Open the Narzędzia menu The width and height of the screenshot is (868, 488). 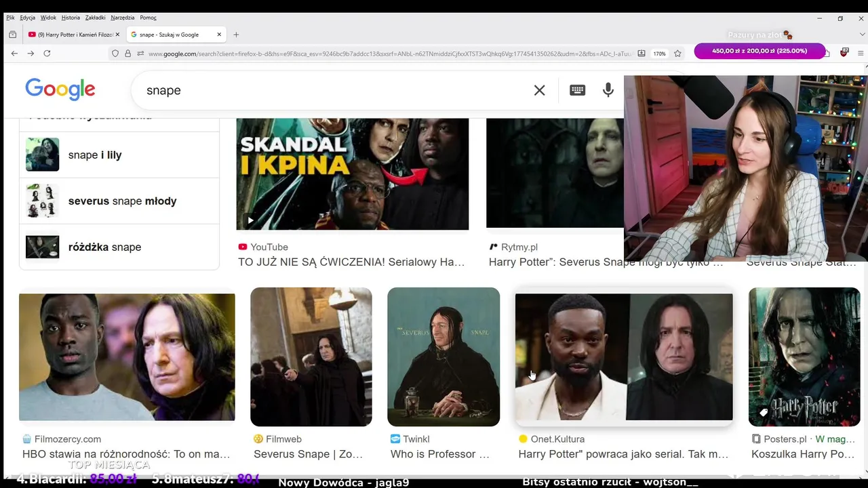point(123,18)
